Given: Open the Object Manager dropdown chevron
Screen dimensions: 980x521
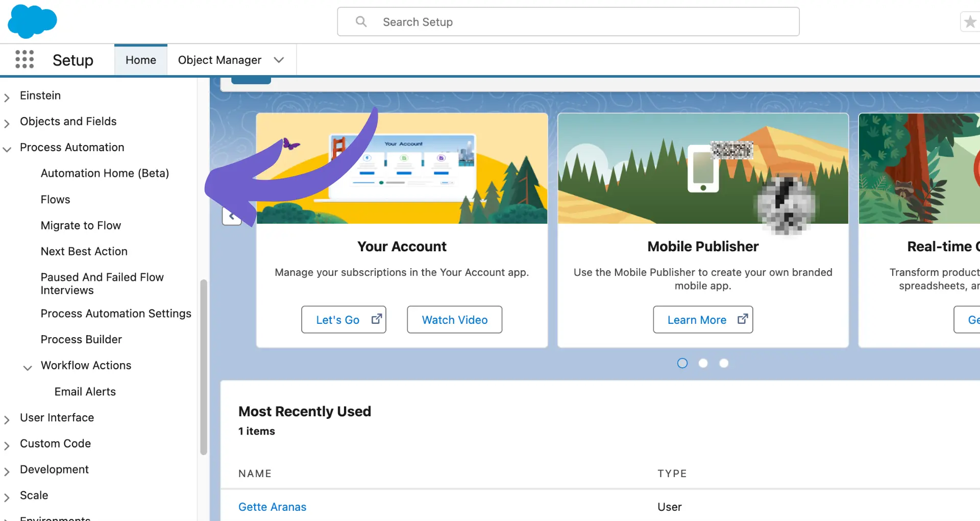Looking at the screenshot, I should coord(279,60).
